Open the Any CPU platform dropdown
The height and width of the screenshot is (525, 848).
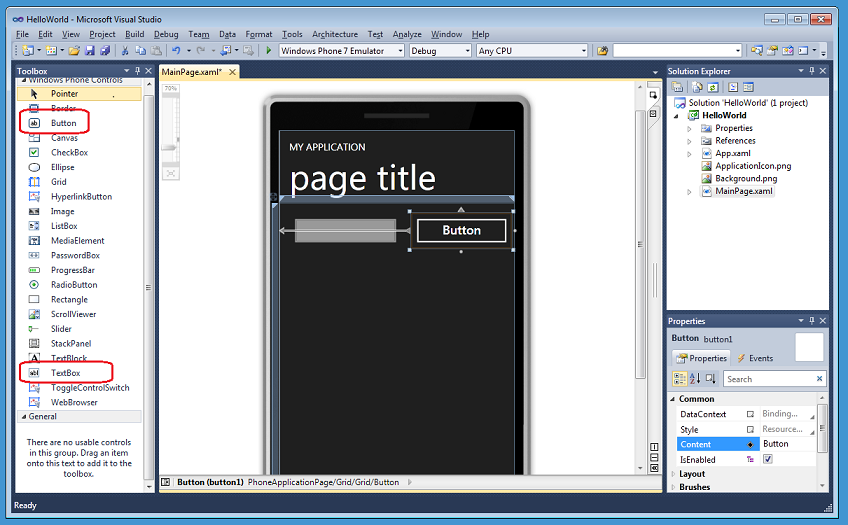584,50
